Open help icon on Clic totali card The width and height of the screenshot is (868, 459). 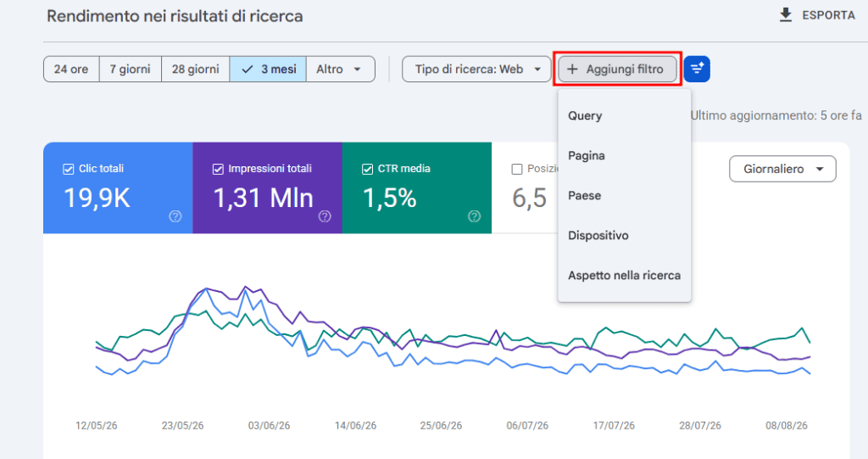pyautogui.click(x=175, y=216)
